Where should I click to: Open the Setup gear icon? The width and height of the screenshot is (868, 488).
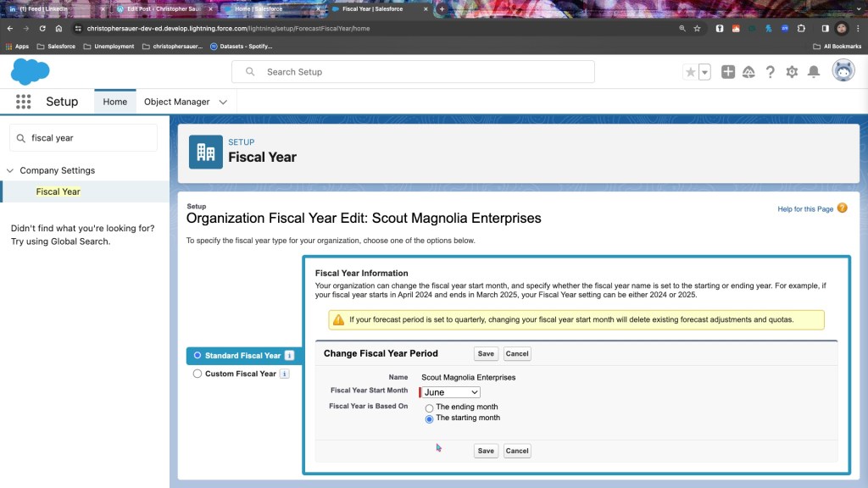point(792,72)
